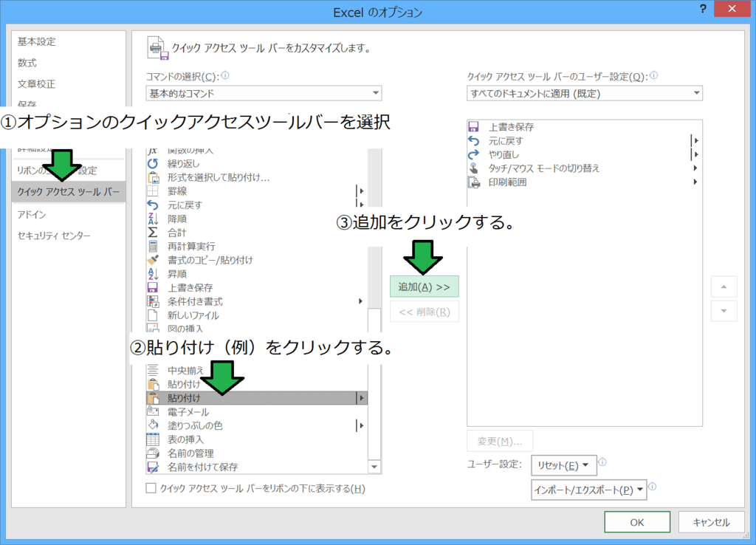The height and width of the screenshot is (545, 756).
Task: Click the help question mark in title bar
Action: click(x=703, y=9)
